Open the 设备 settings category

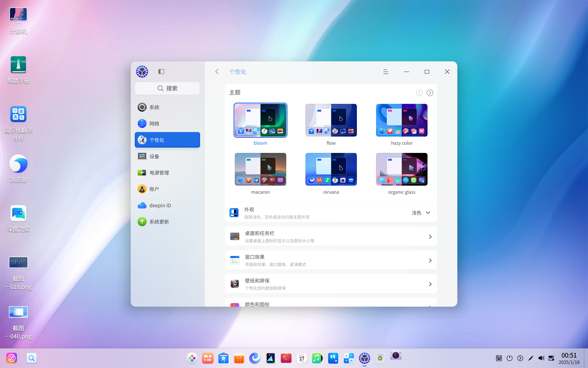coord(167,156)
